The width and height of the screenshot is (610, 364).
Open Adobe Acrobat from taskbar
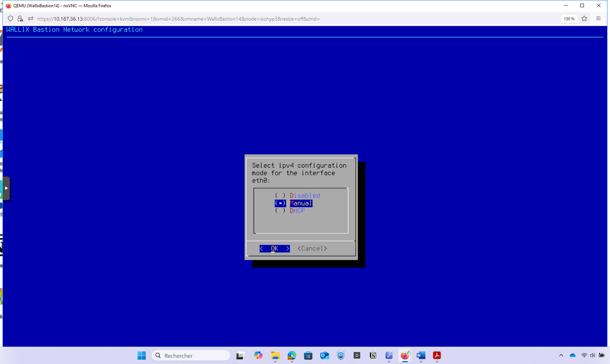(437, 355)
